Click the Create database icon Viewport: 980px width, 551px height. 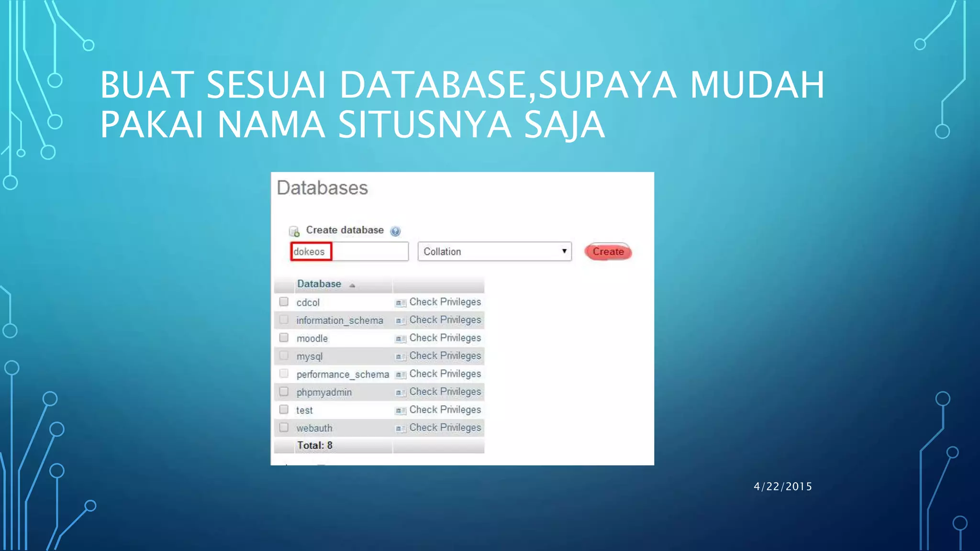[294, 231]
